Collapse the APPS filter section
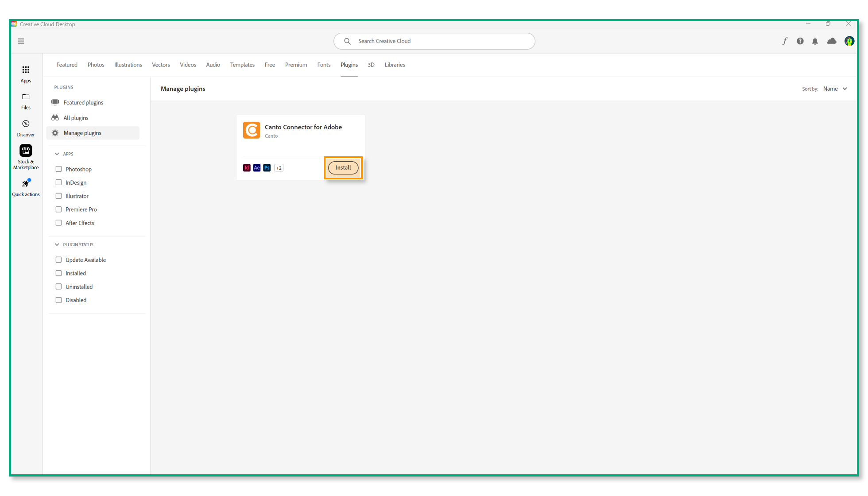Image resolution: width=868 pixels, height=496 pixels. coord(57,154)
